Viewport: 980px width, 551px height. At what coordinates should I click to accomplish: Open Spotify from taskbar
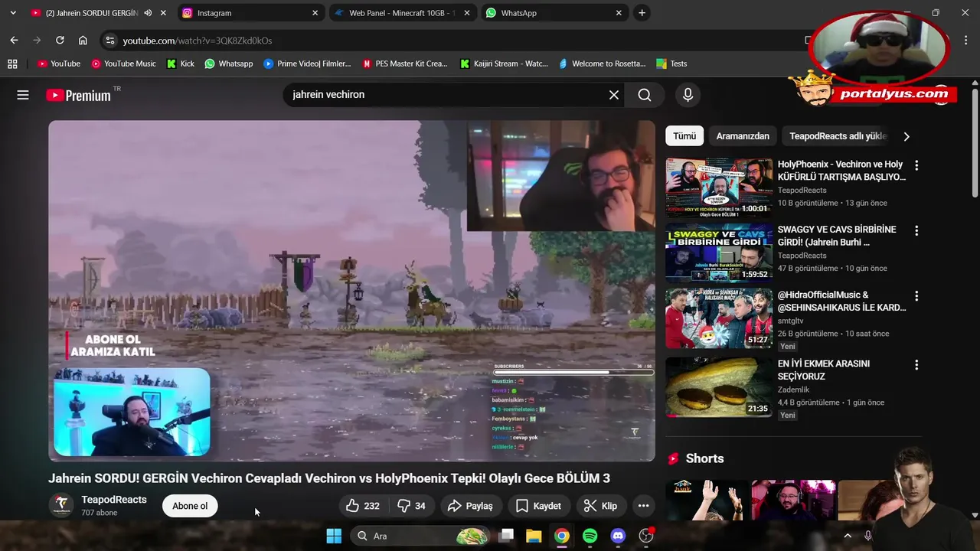[590, 536]
